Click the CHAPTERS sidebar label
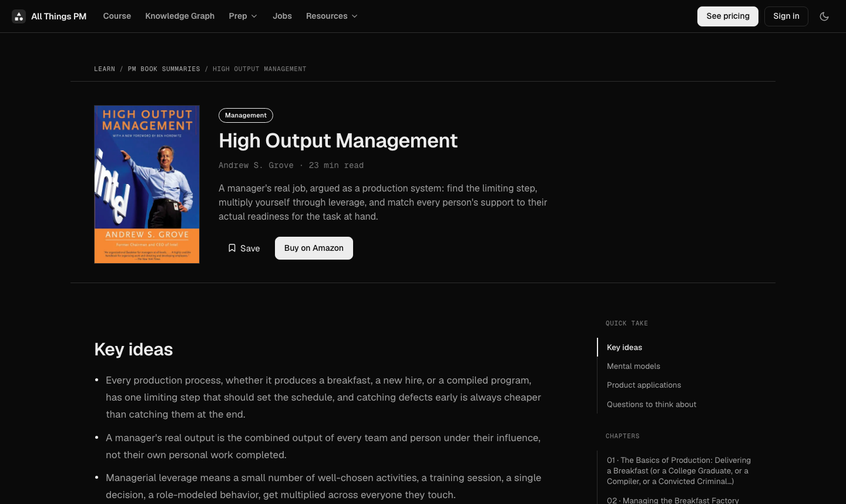 pyautogui.click(x=623, y=436)
